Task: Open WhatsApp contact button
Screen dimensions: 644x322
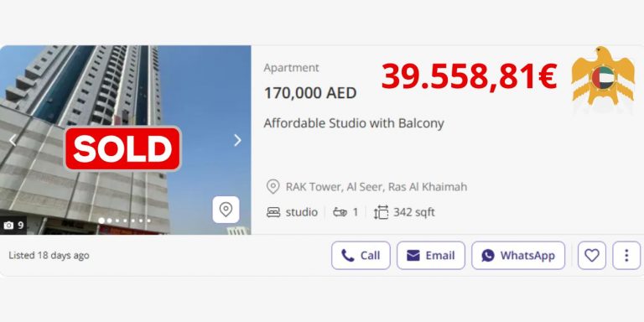Action: [x=518, y=256]
